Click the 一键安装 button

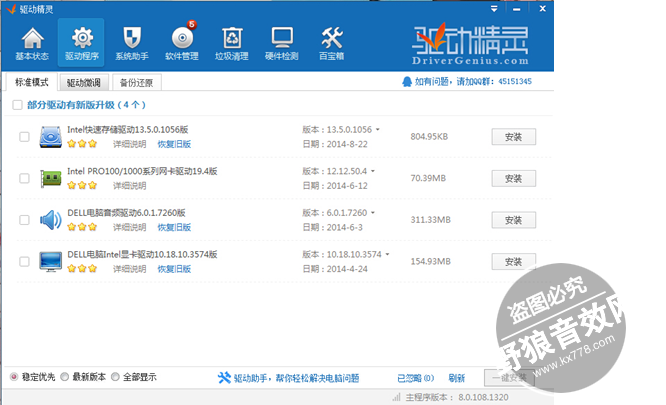click(509, 377)
